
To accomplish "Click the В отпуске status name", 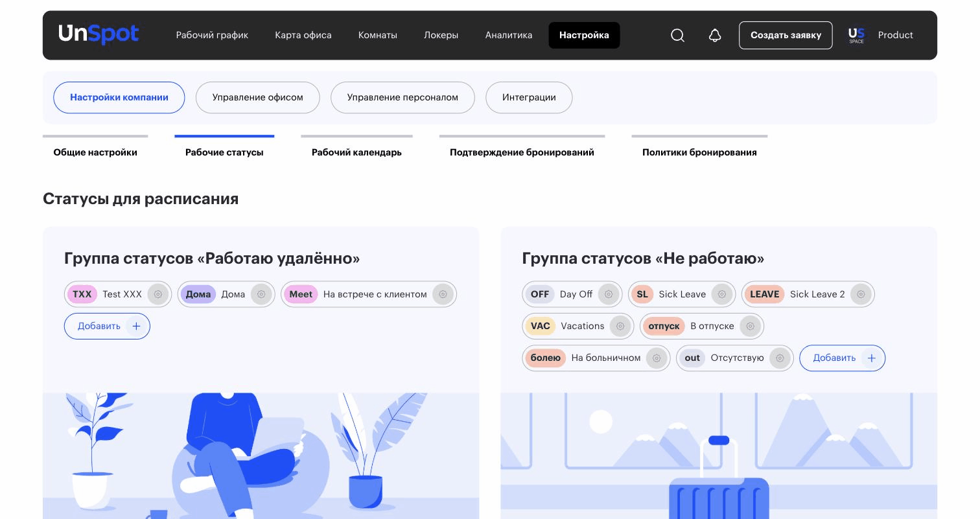I will tap(712, 326).
